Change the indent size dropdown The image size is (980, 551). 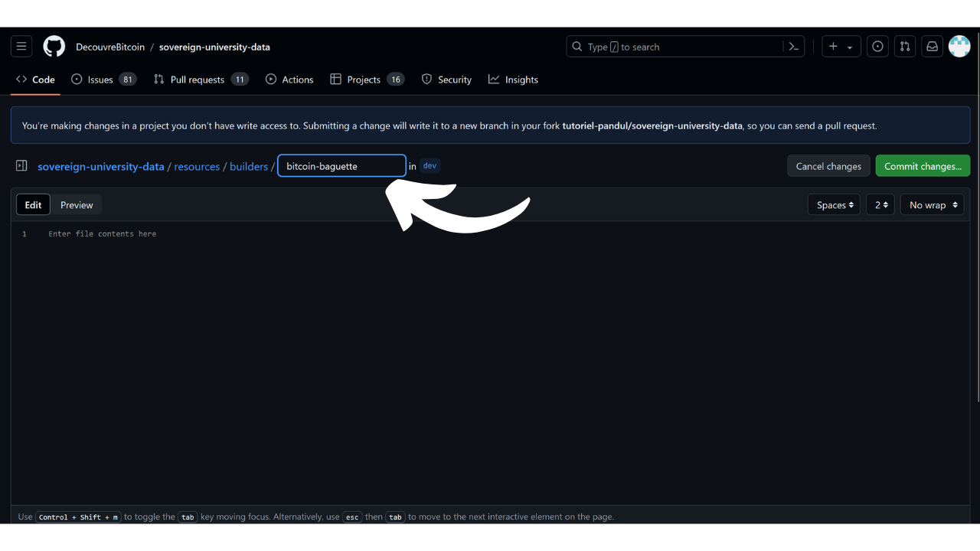coord(880,205)
